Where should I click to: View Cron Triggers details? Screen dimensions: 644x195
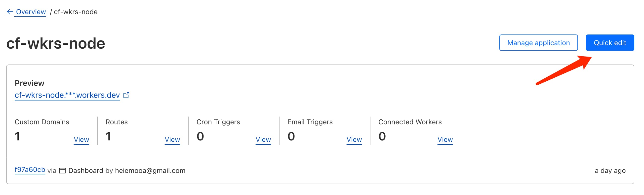click(x=263, y=140)
